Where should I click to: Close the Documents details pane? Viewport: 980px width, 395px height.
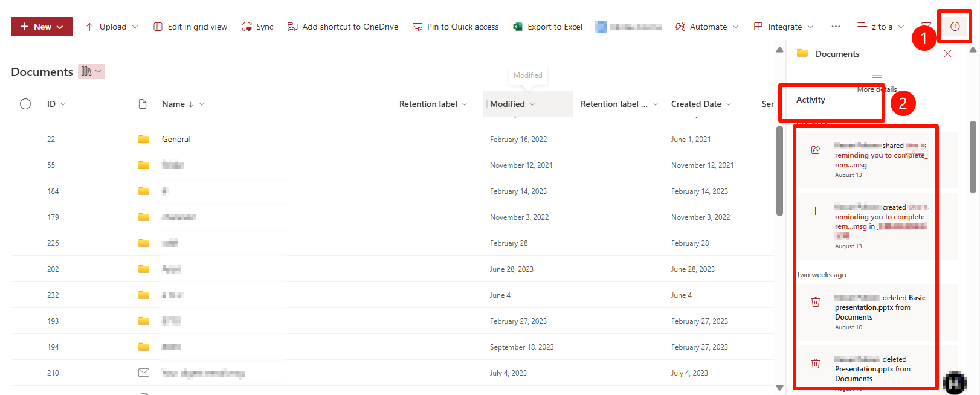pos(947,54)
